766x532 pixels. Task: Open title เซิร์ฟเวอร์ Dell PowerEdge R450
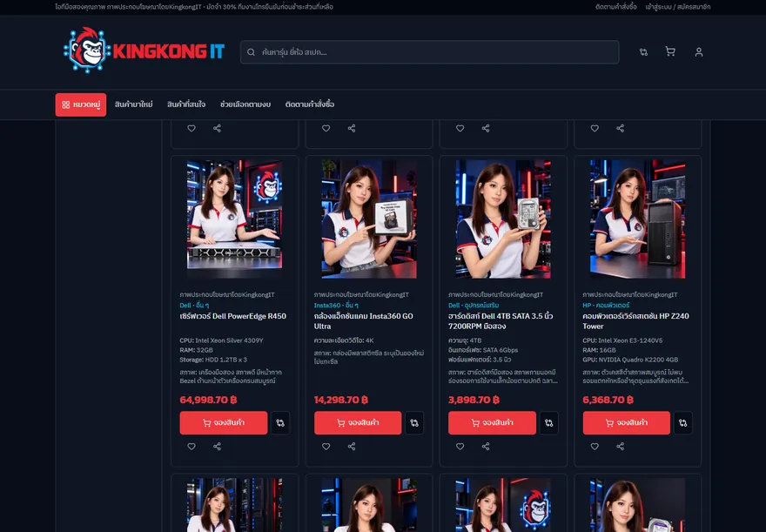[x=233, y=316]
